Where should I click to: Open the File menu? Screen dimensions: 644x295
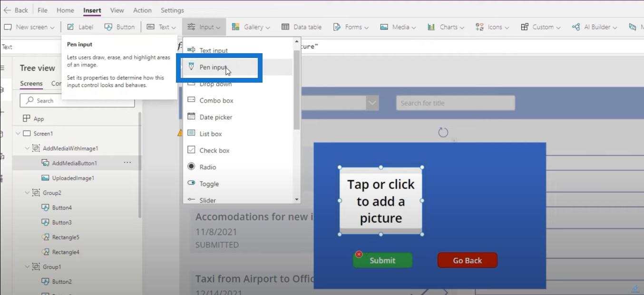42,10
